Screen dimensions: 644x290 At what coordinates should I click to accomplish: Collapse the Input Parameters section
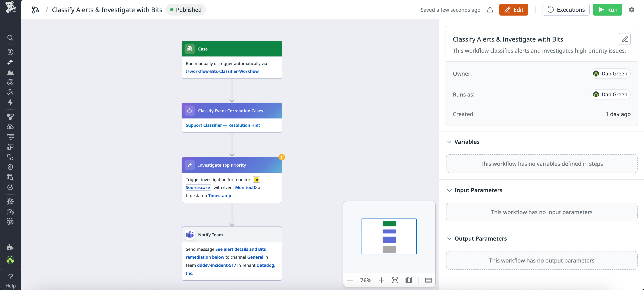449,190
